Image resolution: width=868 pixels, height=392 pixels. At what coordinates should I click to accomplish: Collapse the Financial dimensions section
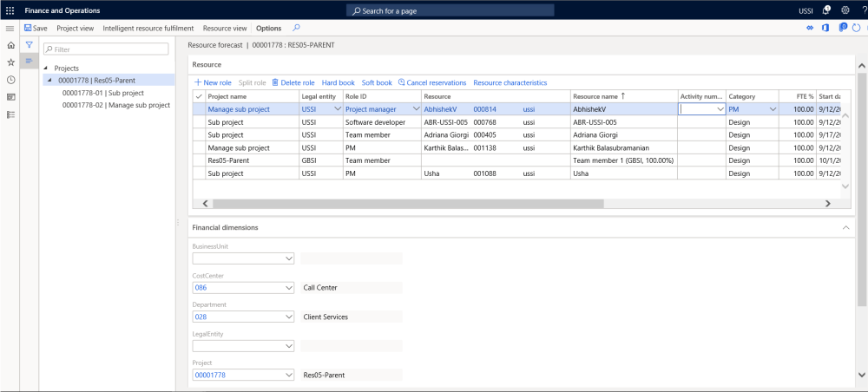(x=845, y=227)
